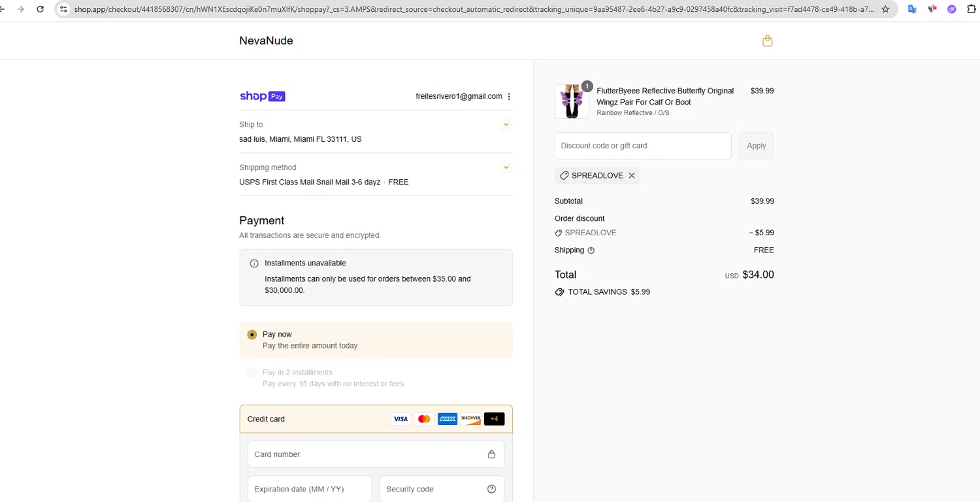Click the American Express logo
The image size is (980, 502).
point(448,419)
